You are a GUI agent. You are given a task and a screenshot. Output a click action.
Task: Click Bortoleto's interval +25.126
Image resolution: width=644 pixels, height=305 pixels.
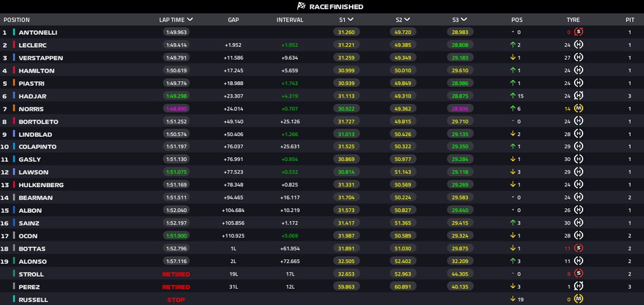tap(289, 122)
